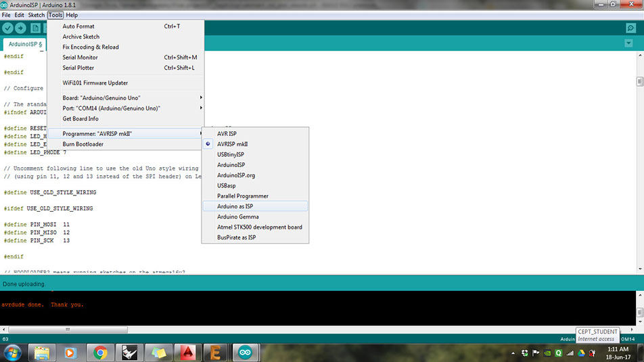The width and height of the screenshot is (644, 362).
Task: Click Get Board Info
Action: (x=126, y=118)
